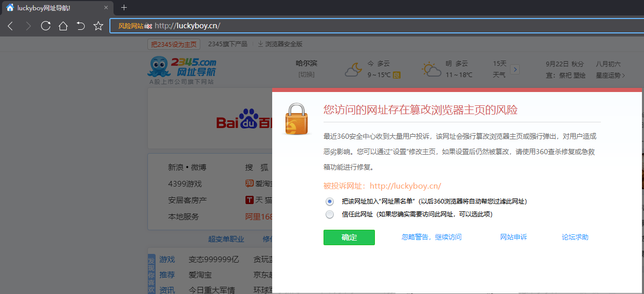Open 4399游戏 site link
This screenshot has height=294, width=644.
coord(185,184)
